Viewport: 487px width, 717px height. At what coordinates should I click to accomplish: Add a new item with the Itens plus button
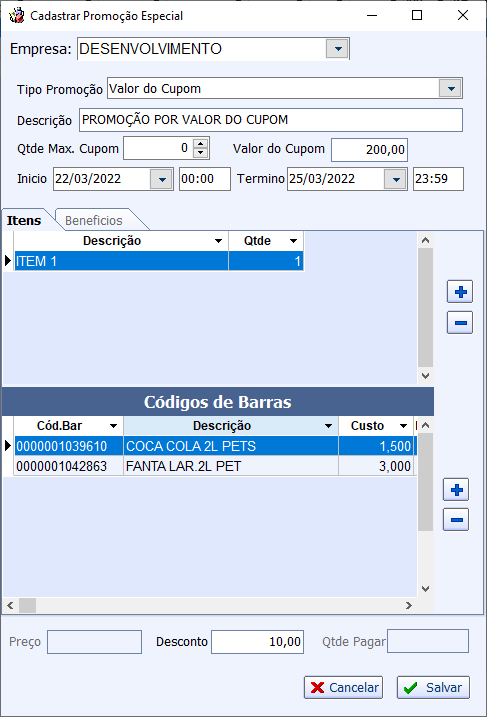point(460,292)
